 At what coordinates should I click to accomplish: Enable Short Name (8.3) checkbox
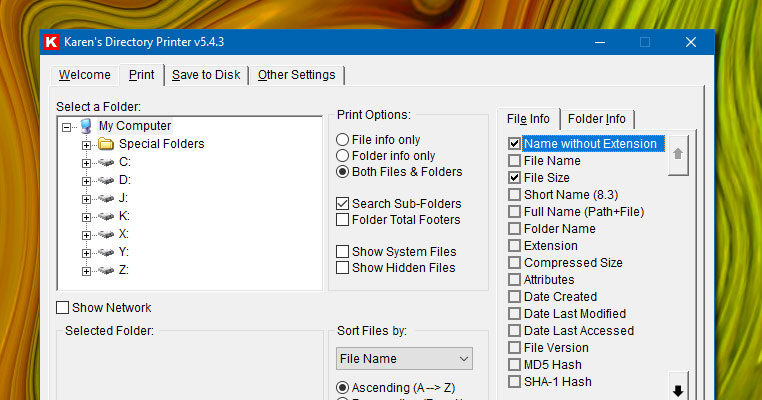click(x=514, y=195)
